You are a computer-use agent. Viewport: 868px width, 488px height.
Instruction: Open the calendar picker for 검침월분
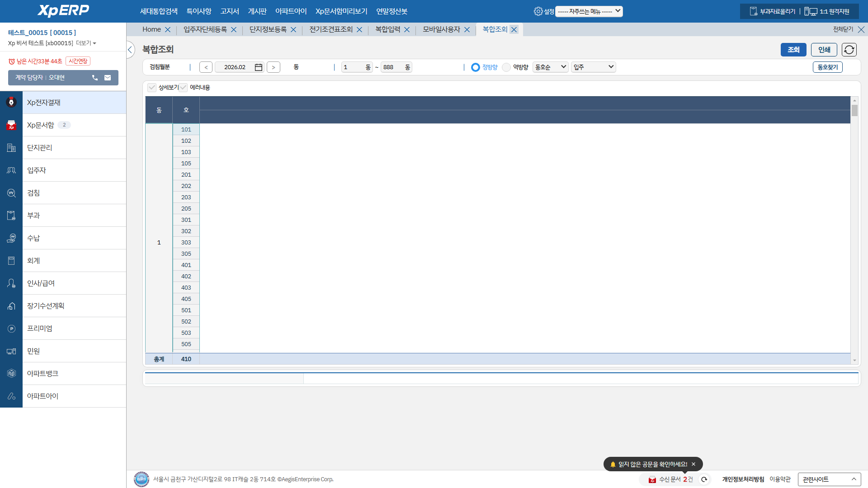[259, 67]
